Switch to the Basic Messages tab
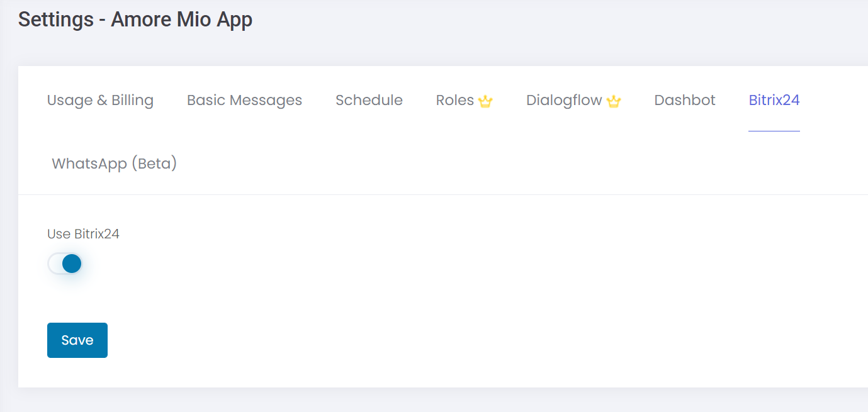 click(244, 101)
